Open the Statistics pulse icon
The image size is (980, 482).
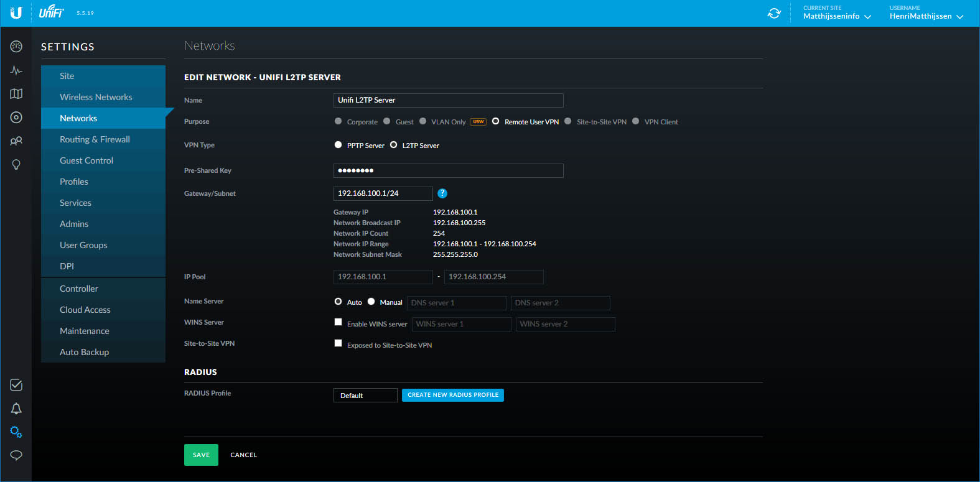pos(16,70)
